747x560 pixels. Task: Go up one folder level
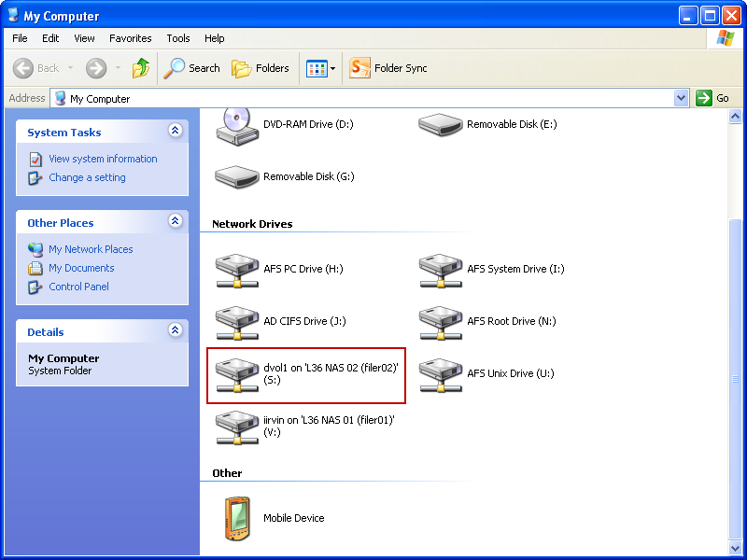141,68
